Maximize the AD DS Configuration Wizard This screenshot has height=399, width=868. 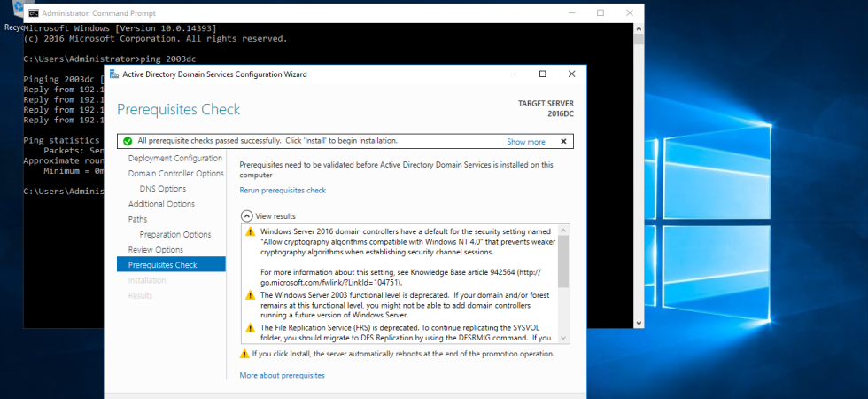pos(543,74)
